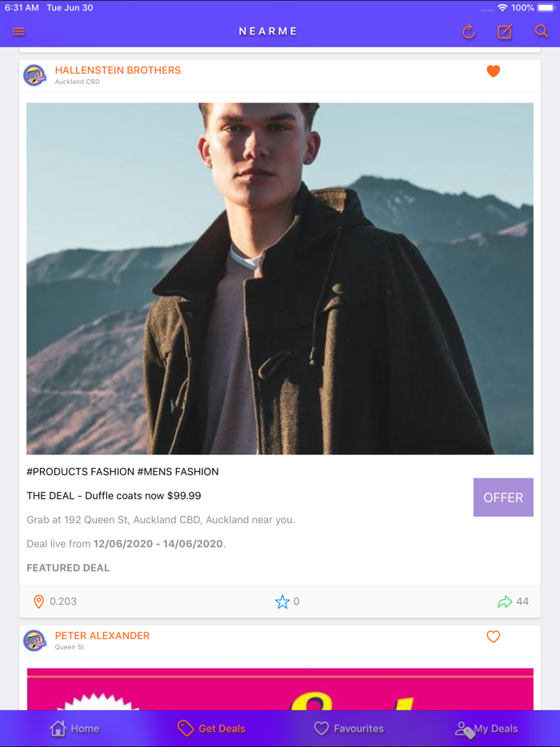Tap Hallenstein Brothers store logo
This screenshot has height=747, width=560.
(34, 75)
